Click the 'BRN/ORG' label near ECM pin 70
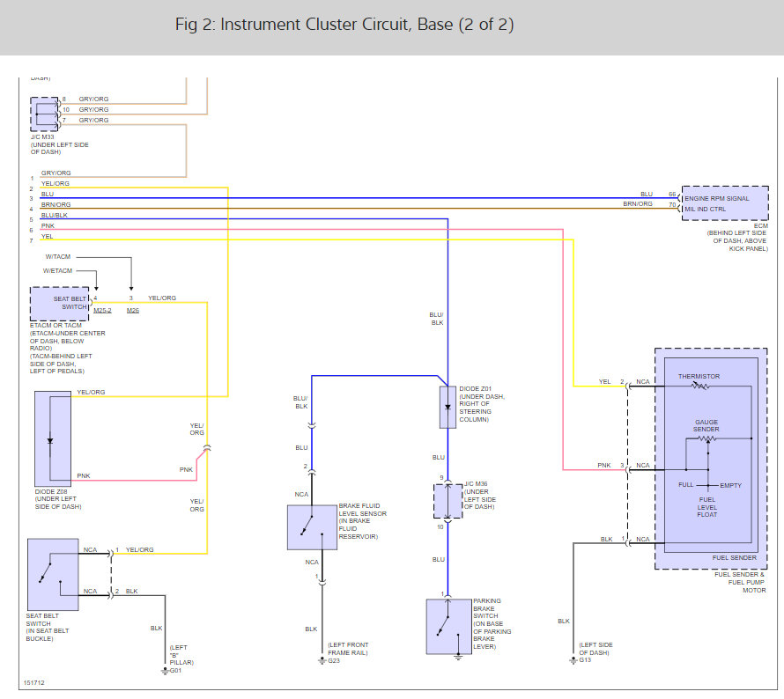 [638, 204]
